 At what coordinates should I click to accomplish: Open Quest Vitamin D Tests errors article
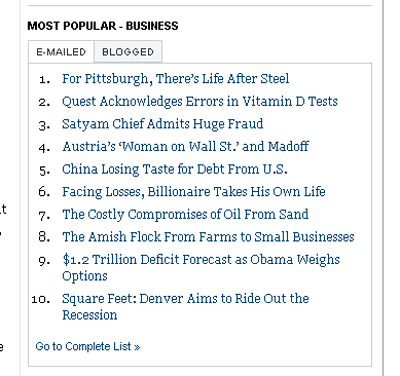(x=200, y=102)
